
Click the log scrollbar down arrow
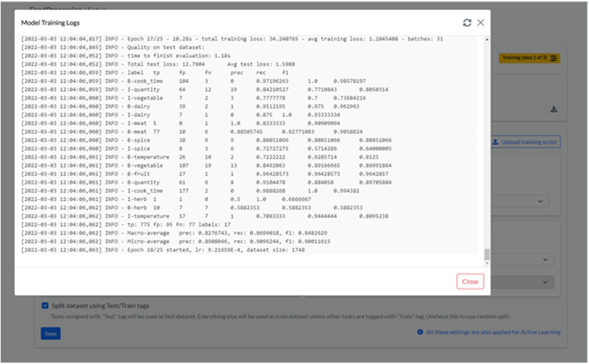[487, 263]
